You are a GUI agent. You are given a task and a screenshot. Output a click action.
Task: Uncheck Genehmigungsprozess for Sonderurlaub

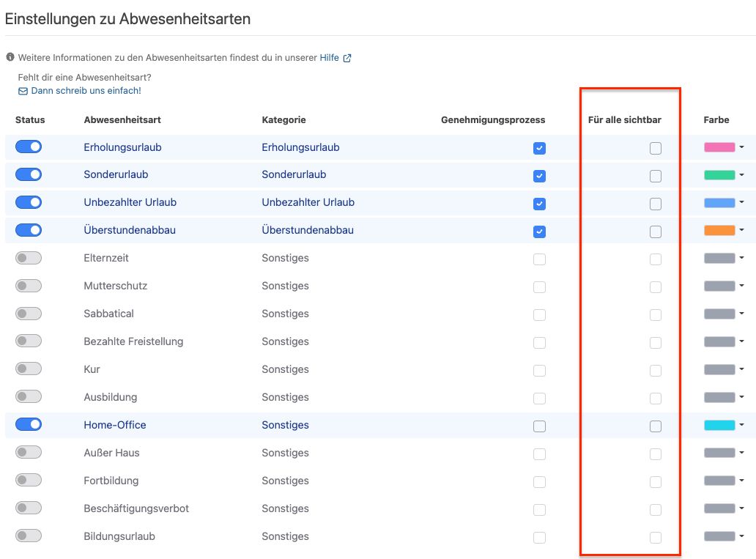tap(540, 176)
